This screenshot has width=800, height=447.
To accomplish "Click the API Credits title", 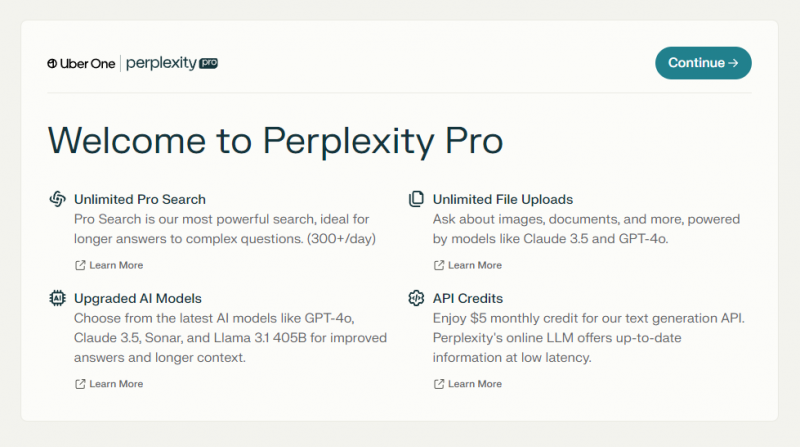I will [x=468, y=298].
